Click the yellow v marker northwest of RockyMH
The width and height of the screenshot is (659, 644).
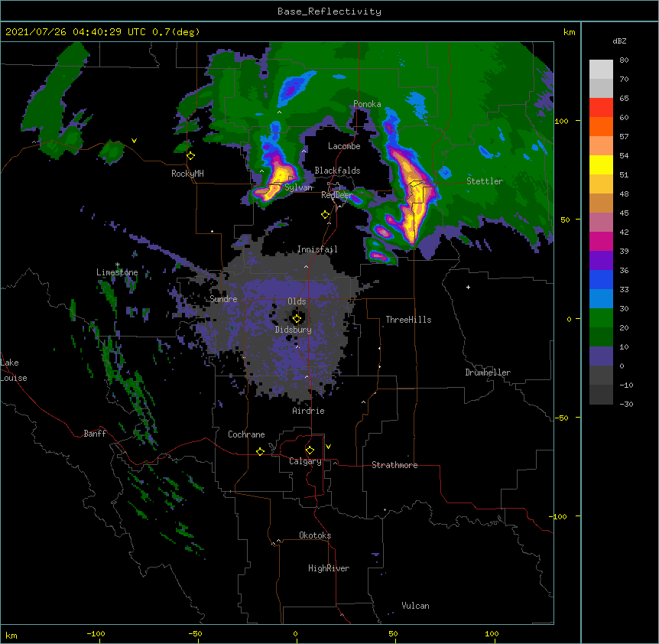coord(134,141)
